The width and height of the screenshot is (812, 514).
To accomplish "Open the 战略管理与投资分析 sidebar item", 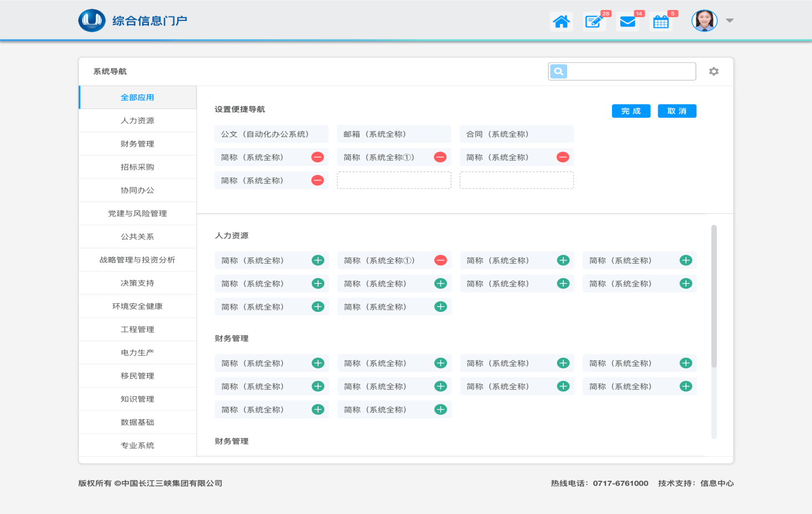I will coord(137,260).
